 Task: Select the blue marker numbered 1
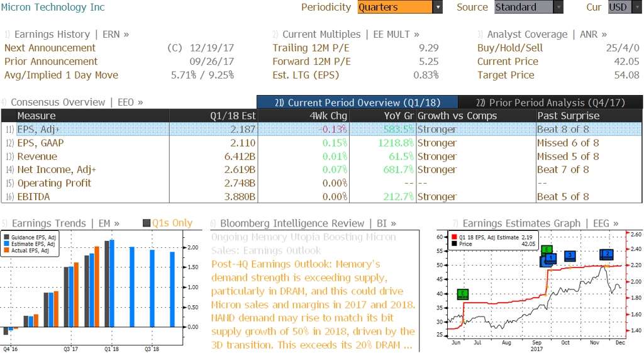click(x=550, y=257)
